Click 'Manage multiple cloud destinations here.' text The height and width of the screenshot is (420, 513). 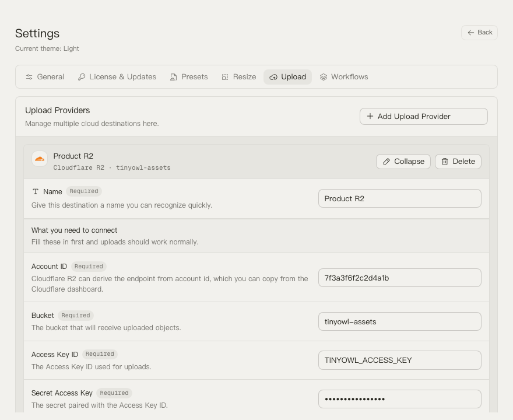92,124
